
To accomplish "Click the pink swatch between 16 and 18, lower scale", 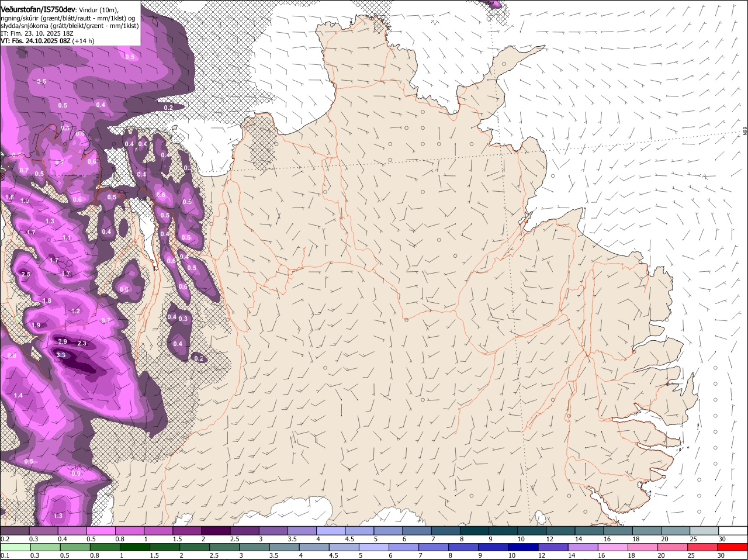I will pos(614,547).
